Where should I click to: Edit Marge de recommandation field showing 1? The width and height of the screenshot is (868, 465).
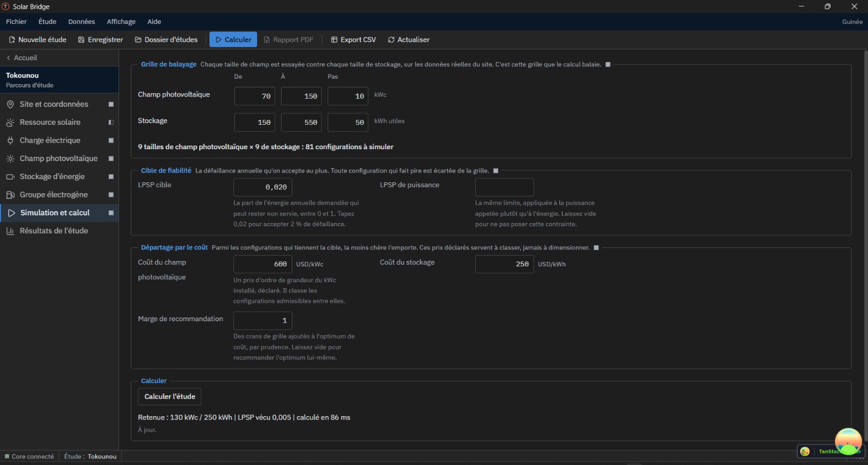tap(263, 321)
